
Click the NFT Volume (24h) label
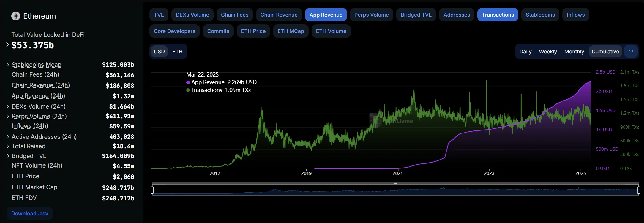(37, 165)
